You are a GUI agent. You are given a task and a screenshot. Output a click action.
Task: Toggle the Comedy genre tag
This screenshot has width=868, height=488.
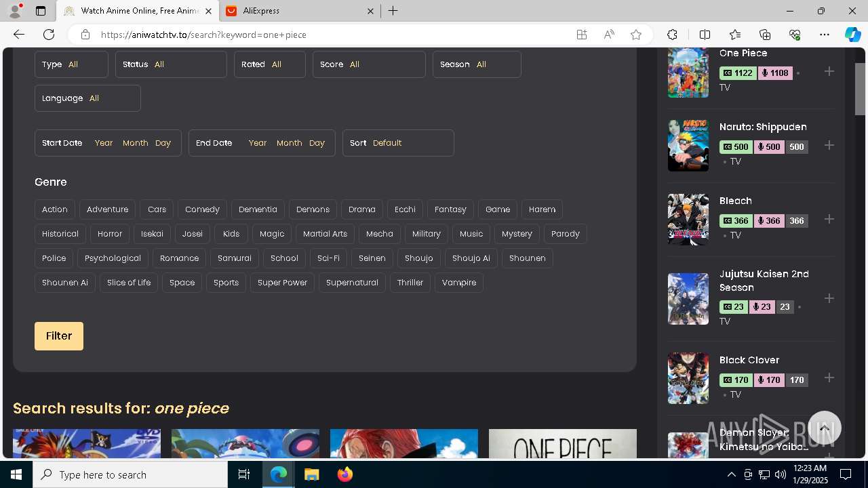(x=202, y=209)
